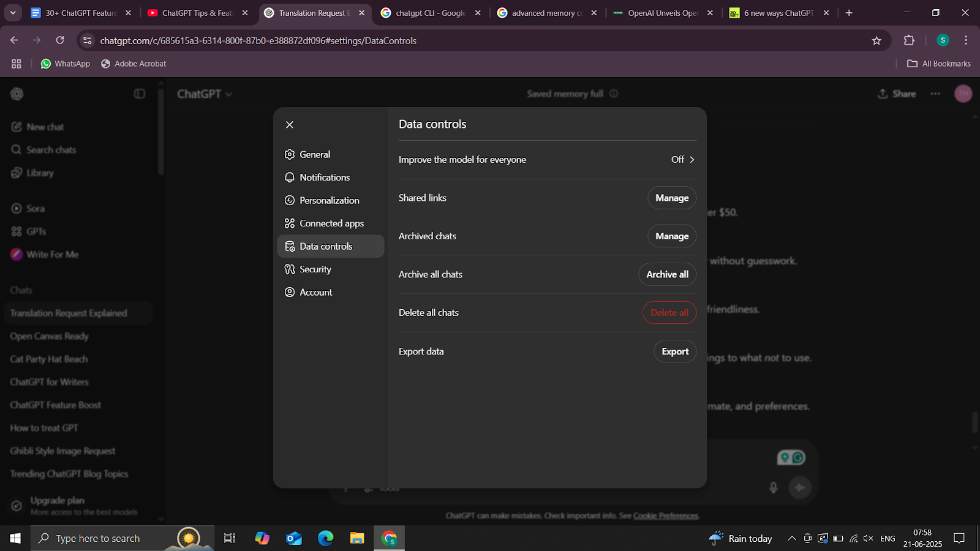Image resolution: width=980 pixels, height=551 pixels.
Task: Open General settings section
Action: [x=330, y=154]
